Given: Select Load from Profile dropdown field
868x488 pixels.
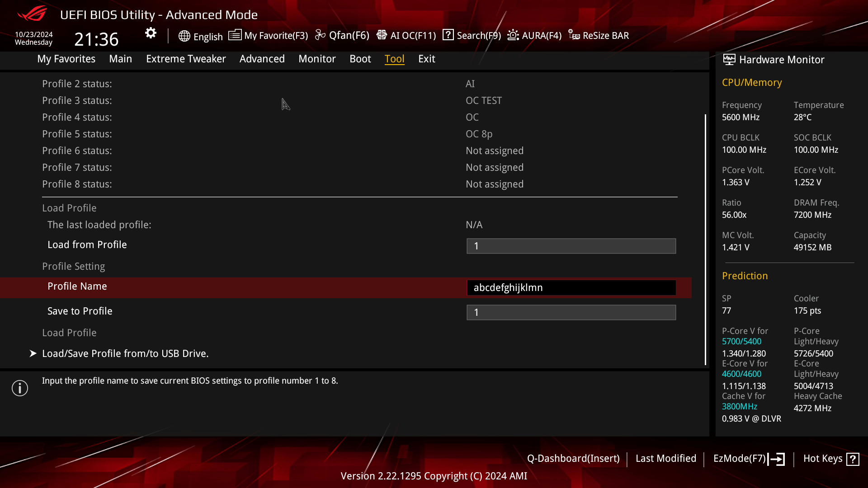Looking at the screenshot, I should pos(571,245).
